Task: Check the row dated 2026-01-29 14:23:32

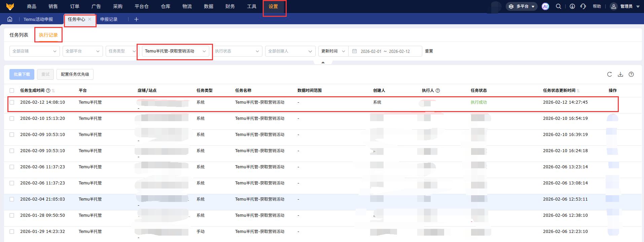Action: [12, 232]
